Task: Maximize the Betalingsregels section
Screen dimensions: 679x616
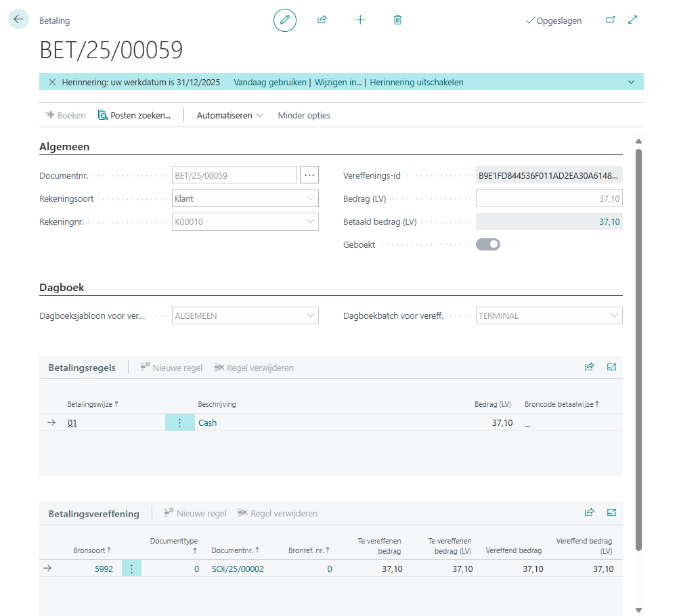Action: [611, 367]
